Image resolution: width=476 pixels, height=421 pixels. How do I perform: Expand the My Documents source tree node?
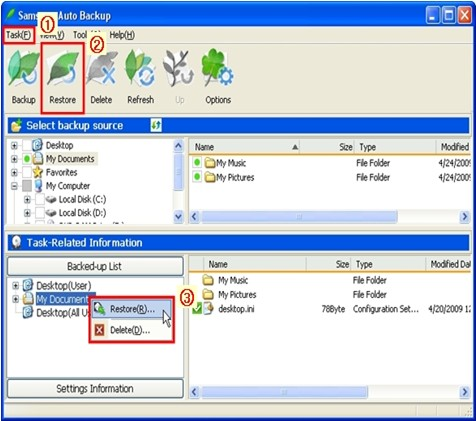(x=14, y=159)
